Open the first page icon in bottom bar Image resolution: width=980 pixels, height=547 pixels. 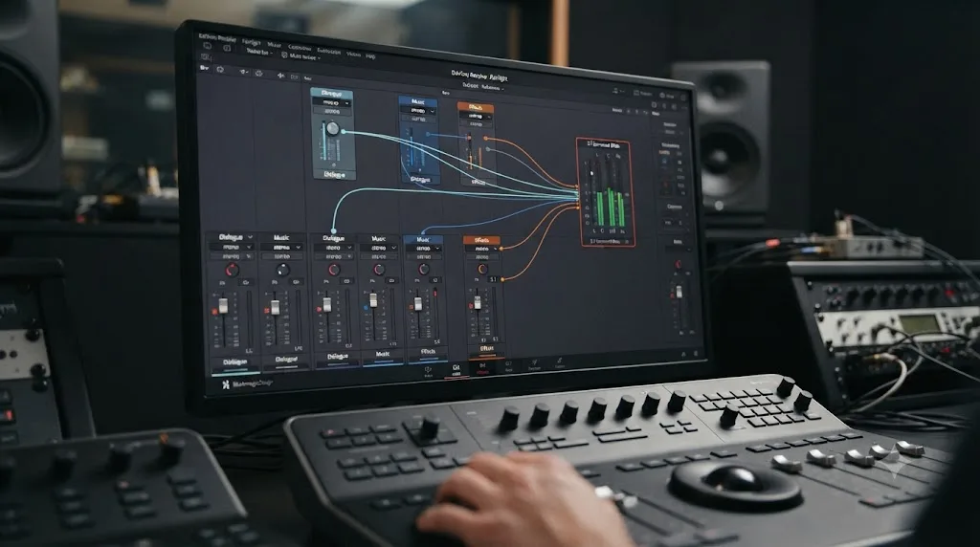(428, 372)
